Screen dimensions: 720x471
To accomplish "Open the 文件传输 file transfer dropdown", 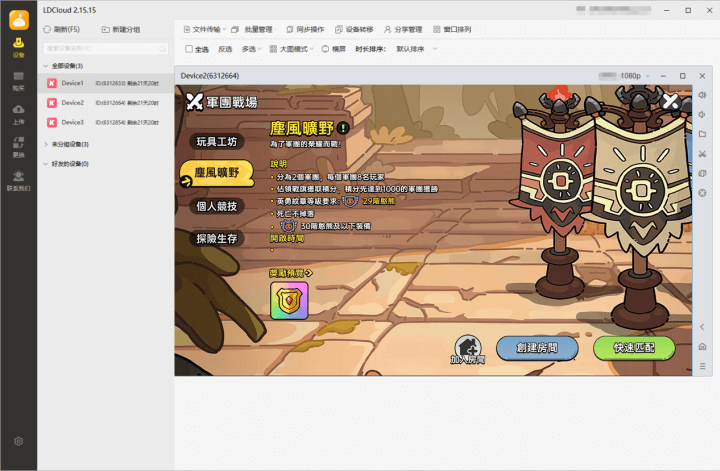I will coord(204,29).
